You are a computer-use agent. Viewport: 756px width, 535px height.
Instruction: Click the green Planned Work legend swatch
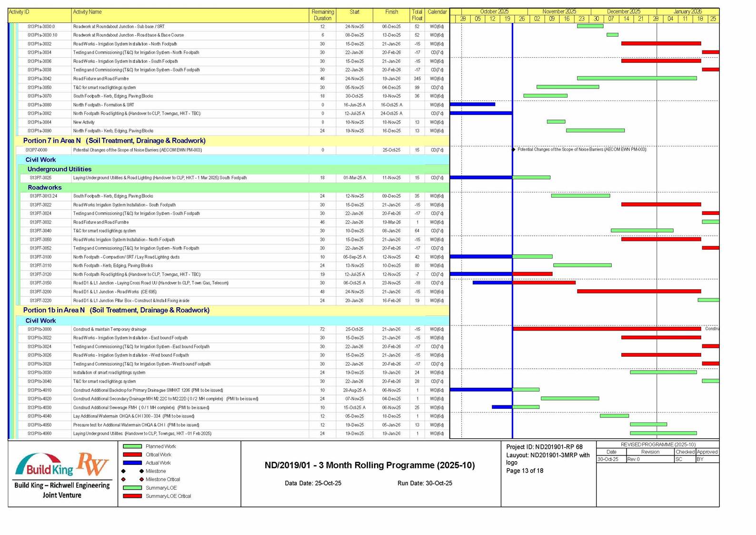point(132,446)
